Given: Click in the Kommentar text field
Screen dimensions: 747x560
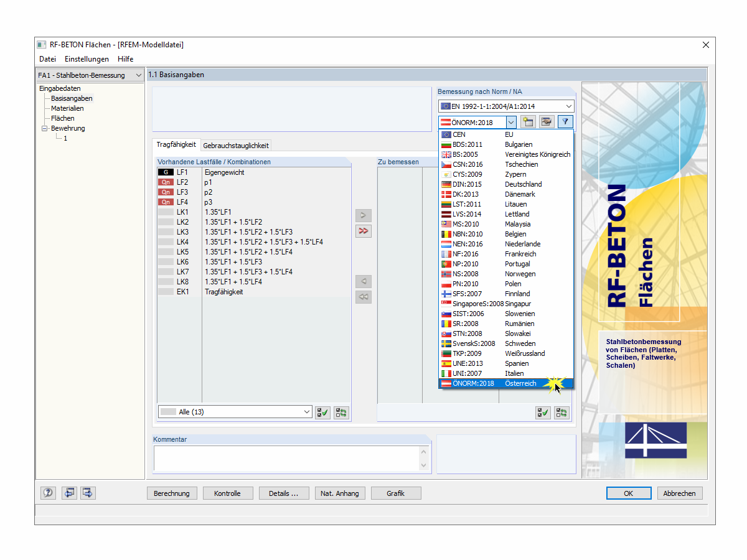Looking at the screenshot, I should (286, 458).
